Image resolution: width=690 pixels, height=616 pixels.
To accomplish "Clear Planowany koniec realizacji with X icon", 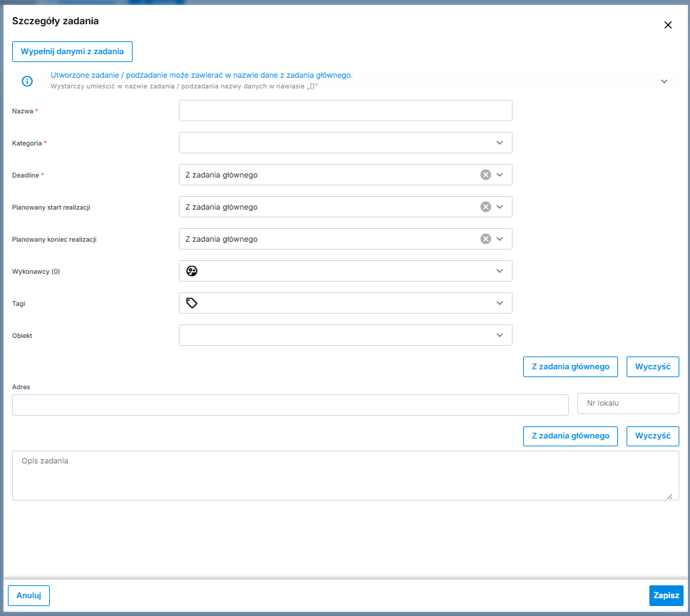I will point(485,239).
